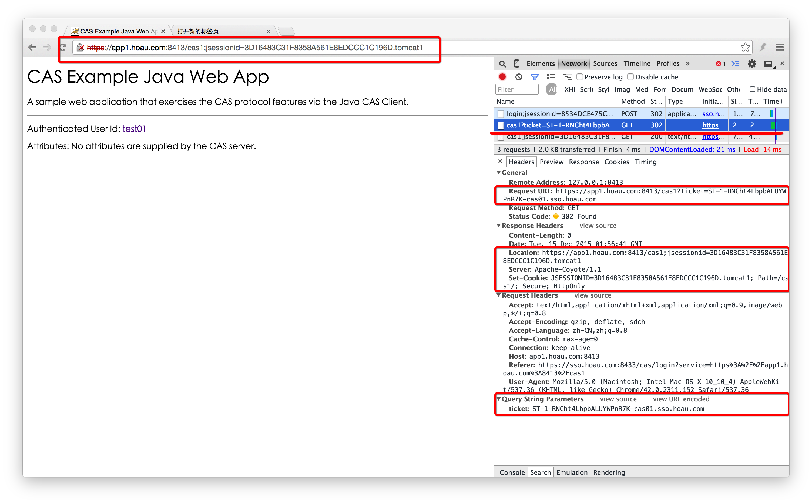Click the clear network log icon
This screenshot has height=504, width=812.
click(519, 77)
